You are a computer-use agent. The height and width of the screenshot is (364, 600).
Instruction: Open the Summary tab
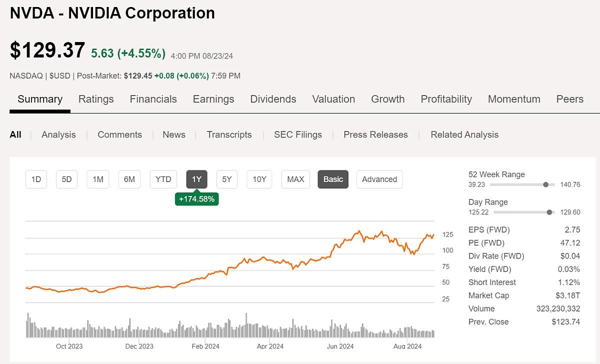pyautogui.click(x=40, y=99)
